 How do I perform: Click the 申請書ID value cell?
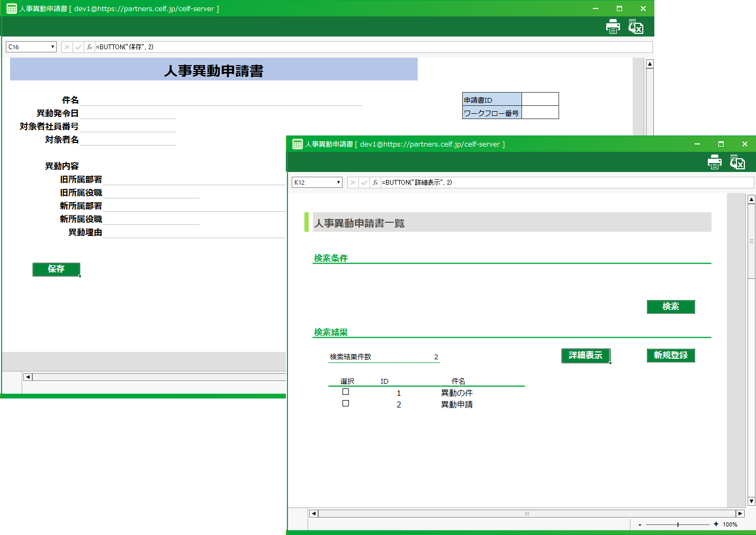(539, 99)
